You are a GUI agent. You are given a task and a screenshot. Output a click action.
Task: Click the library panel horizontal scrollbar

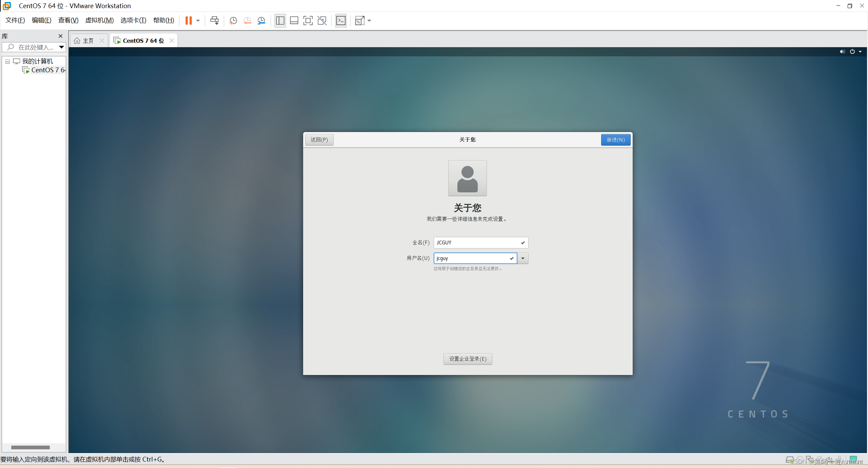31,447
